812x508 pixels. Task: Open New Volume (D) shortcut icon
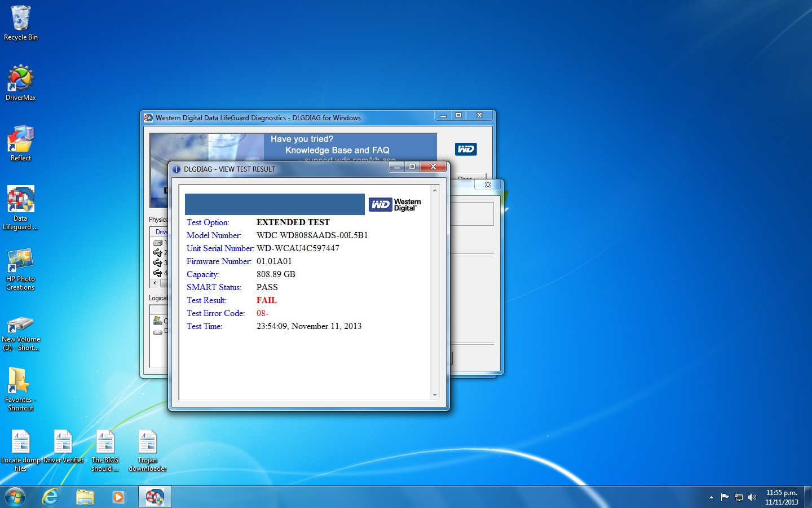tap(21, 333)
